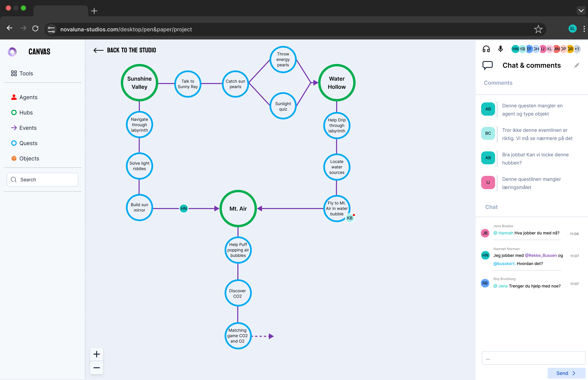Bookmark page with the star icon
The height and width of the screenshot is (380, 588).
[x=538, y=29]
